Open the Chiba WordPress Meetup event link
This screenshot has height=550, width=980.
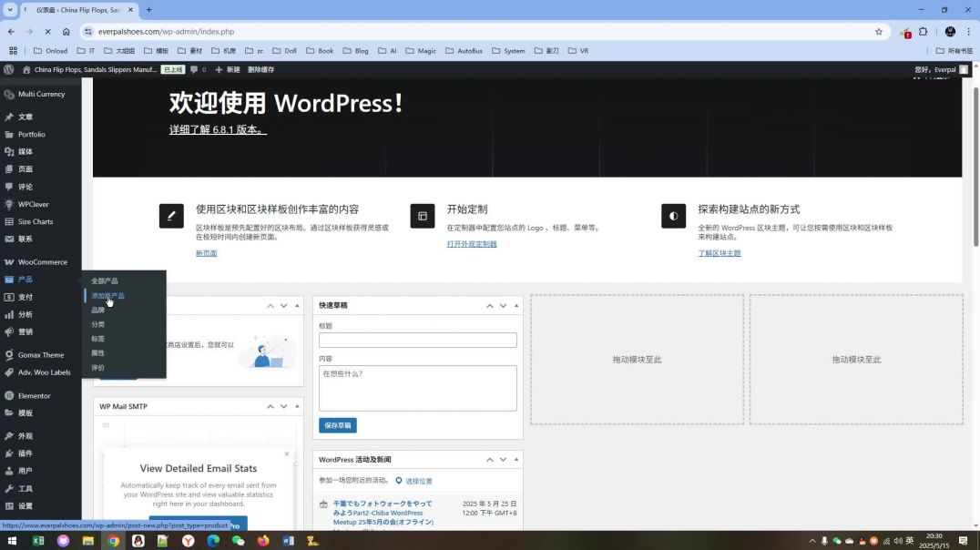click(x=383, y=513)
